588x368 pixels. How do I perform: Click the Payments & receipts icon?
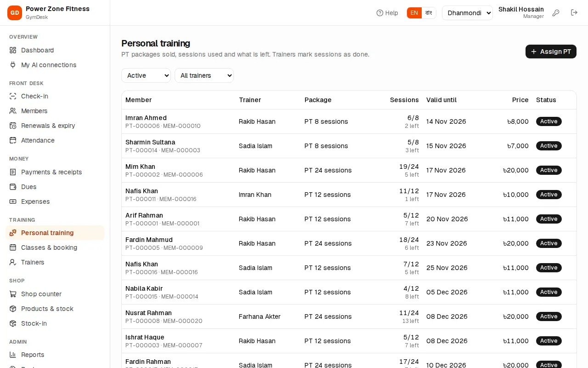tap(13, 172)
